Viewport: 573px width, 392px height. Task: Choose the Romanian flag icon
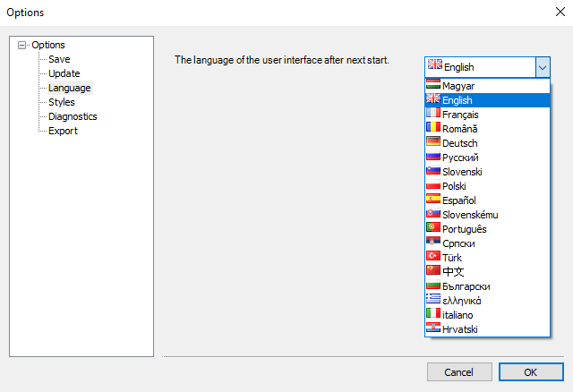coord(433,127)
